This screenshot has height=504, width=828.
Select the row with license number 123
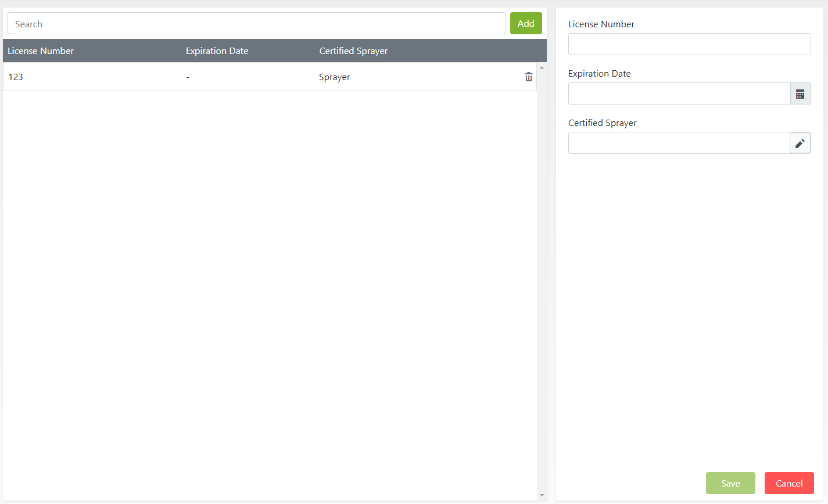(16, 77)
